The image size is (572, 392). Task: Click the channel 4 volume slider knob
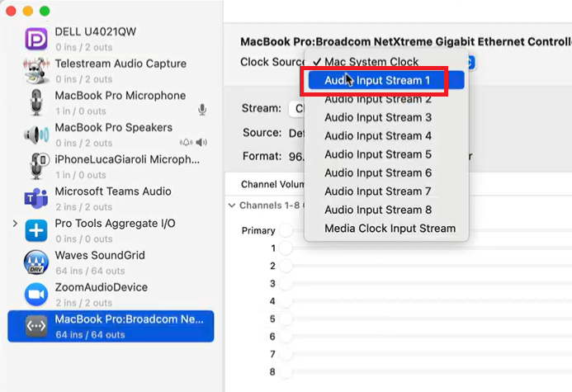pos(286,301)
